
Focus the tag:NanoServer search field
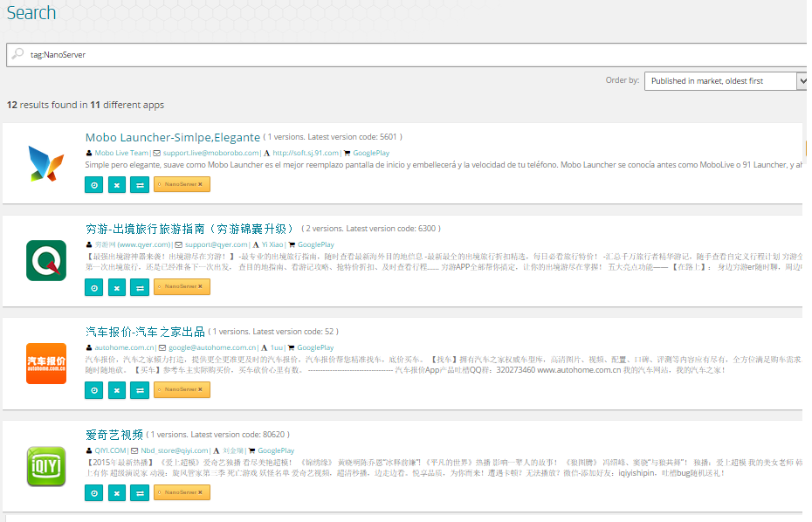tap(407, 55)
